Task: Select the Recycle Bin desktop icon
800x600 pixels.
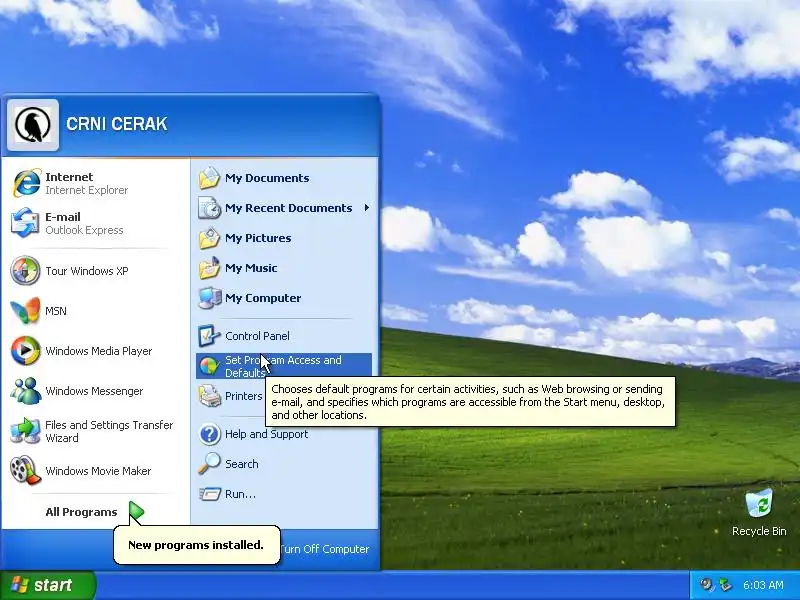Action: tap(759, 503)
